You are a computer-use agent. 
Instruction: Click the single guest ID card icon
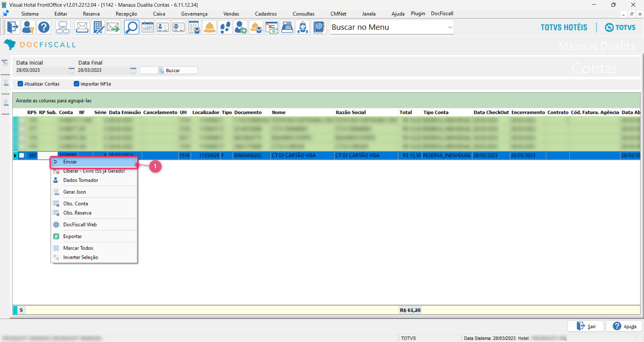[163, 27]
